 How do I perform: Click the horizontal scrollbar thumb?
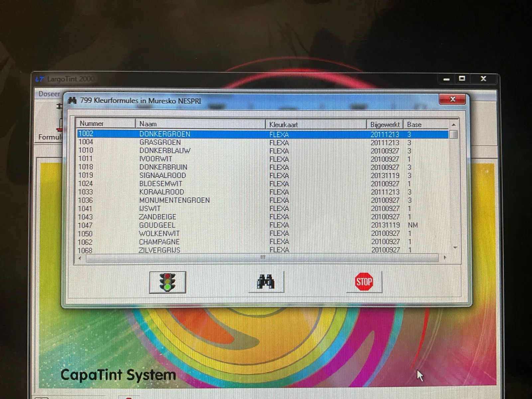pyautogui.click(x=262, y=258)
